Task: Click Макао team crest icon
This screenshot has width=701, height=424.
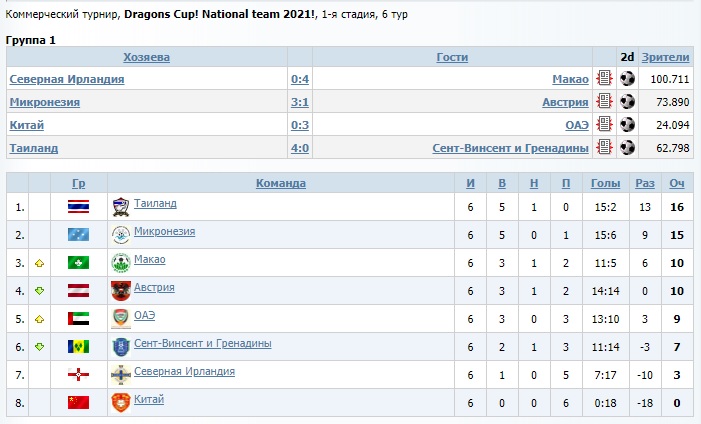Action: pos(120,262)
